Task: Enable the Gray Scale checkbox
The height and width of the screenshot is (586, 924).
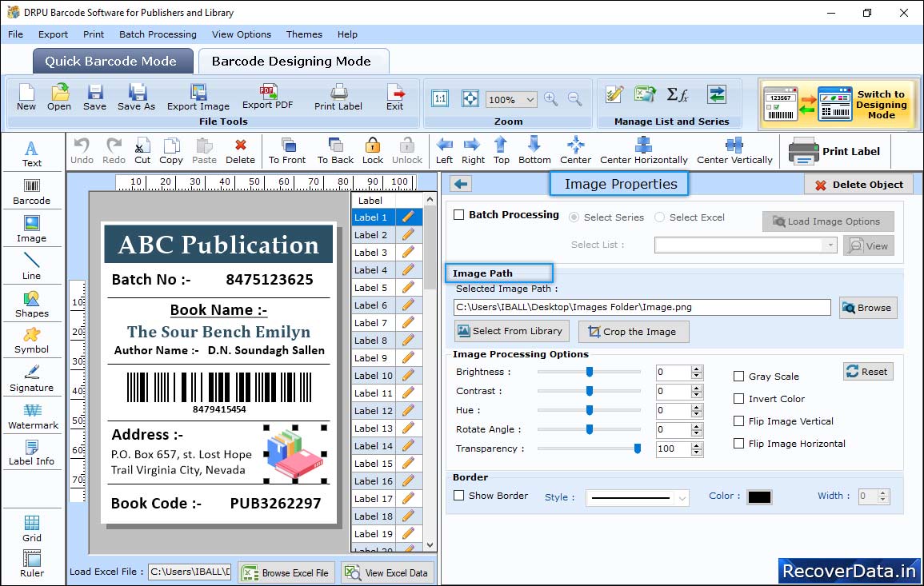Action: pos(738,377)
